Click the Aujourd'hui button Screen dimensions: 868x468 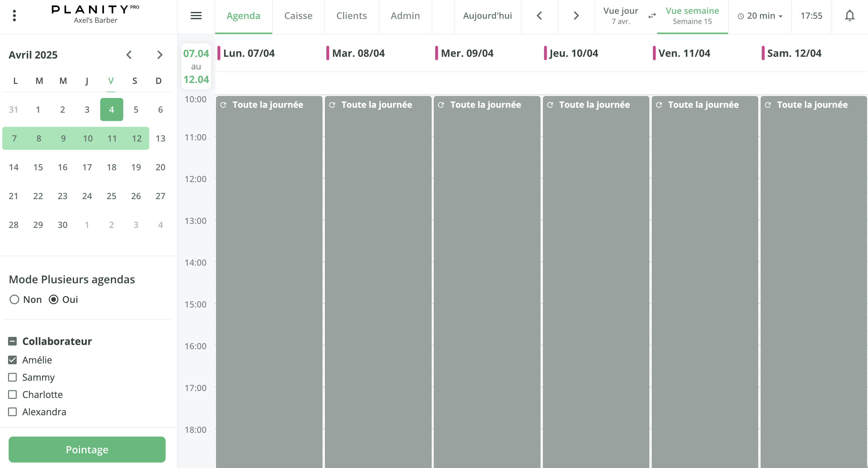pos(487,16)
